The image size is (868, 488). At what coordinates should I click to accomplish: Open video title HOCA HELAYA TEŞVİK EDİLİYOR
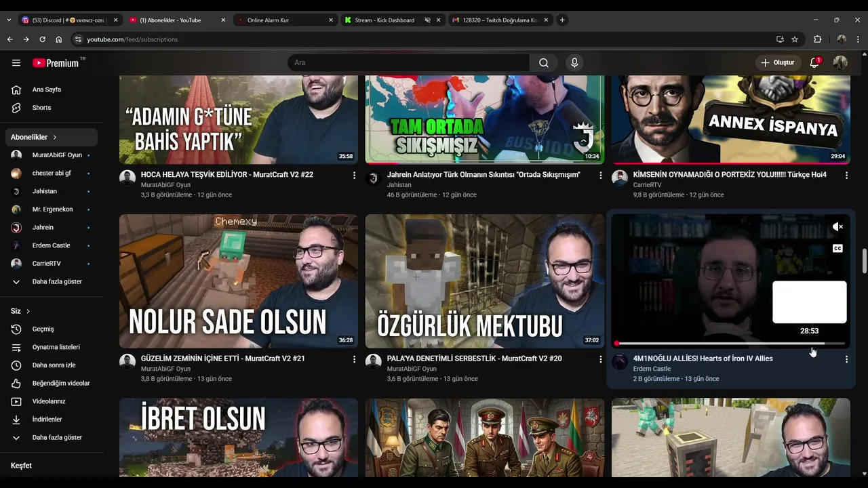click(227, 175)
